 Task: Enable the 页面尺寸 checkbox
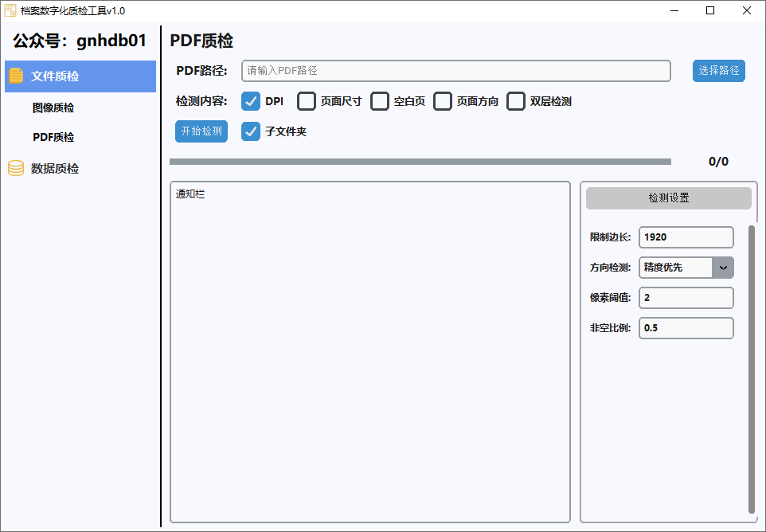[x=307, y=101]
